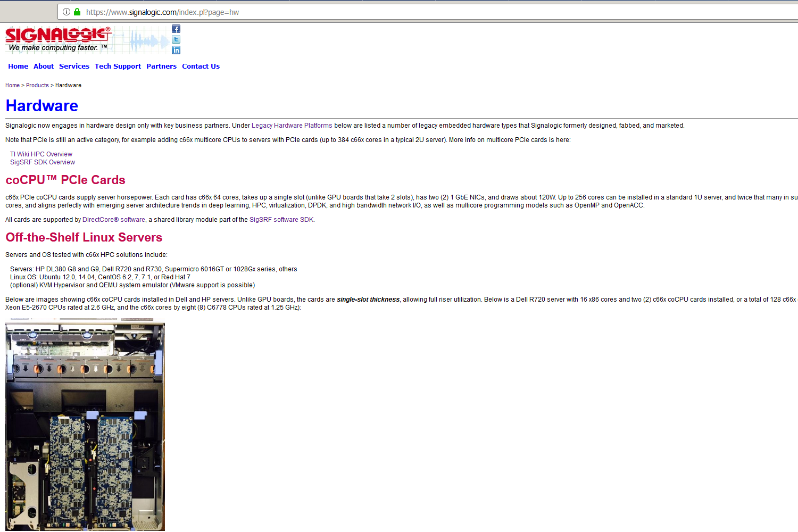Click the green secure padlock icon
This screenshot has width=798, height=532.
77,12
